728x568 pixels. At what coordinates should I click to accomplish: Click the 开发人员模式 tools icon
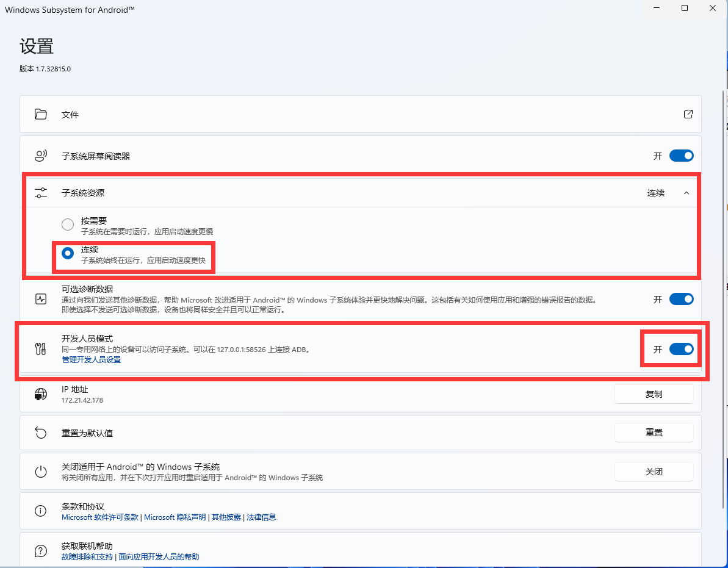pos(41,349)
